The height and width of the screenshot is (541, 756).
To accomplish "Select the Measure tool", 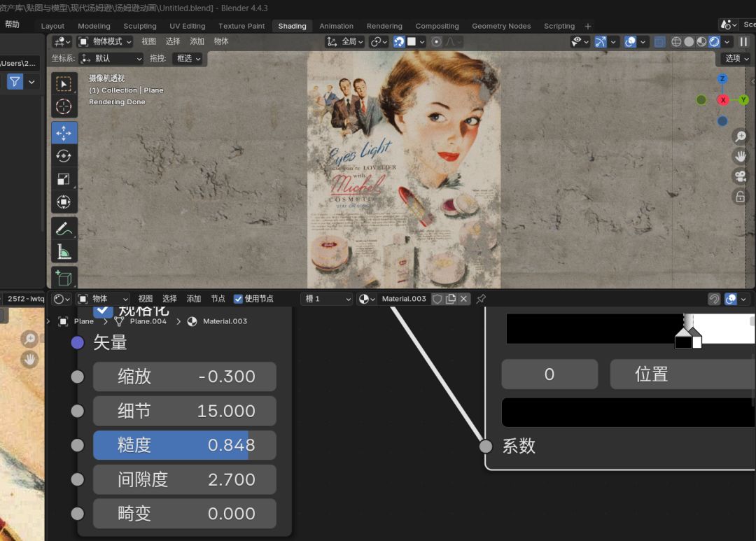I will [x=64, y=252].
